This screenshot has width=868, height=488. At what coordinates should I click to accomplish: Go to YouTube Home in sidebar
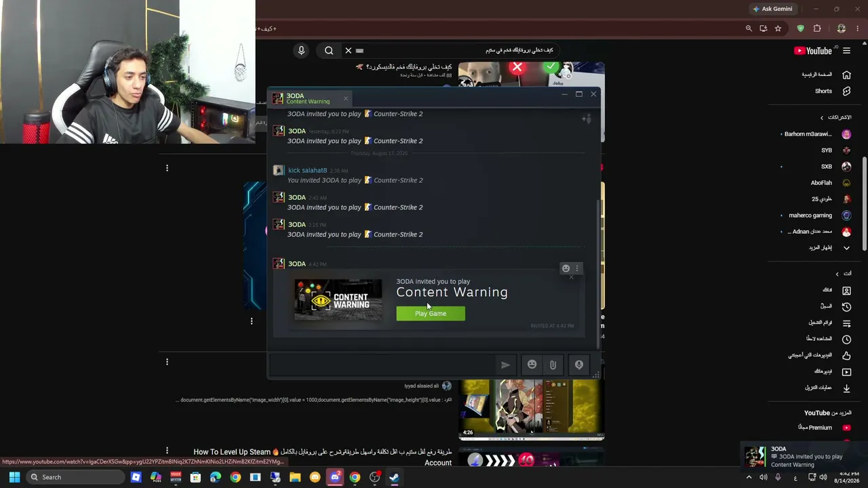825,75
